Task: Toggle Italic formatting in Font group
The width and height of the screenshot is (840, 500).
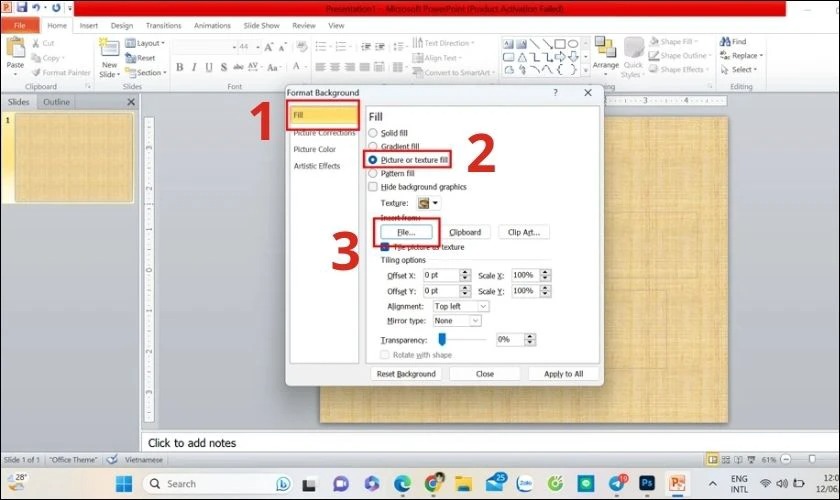Action: click(x=194, y=67)
